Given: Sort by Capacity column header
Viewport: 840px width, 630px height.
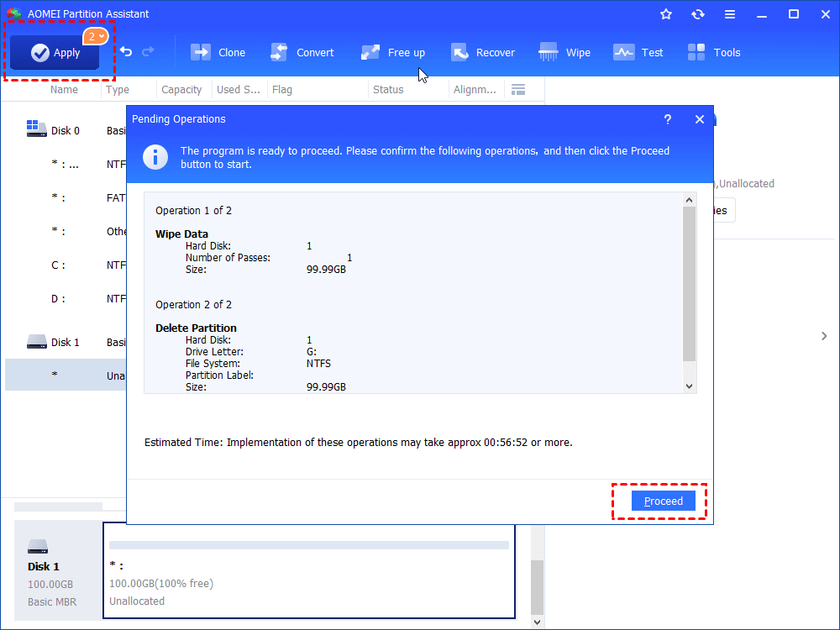Looking at the screenshot, I should click(181, 90).
